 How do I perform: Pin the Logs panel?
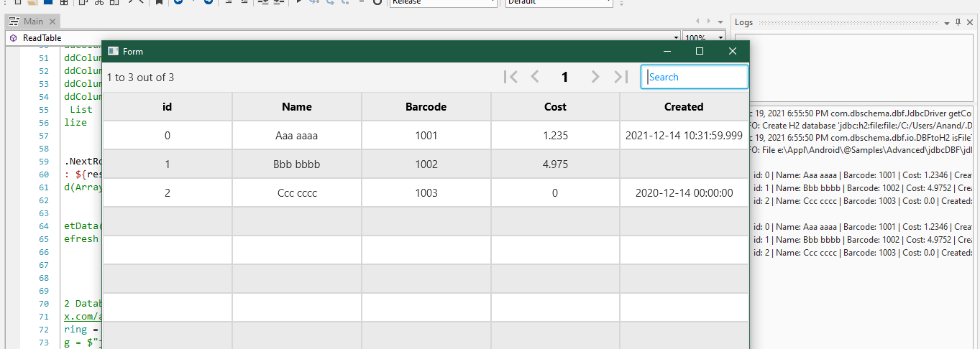(x=958, y=22)
